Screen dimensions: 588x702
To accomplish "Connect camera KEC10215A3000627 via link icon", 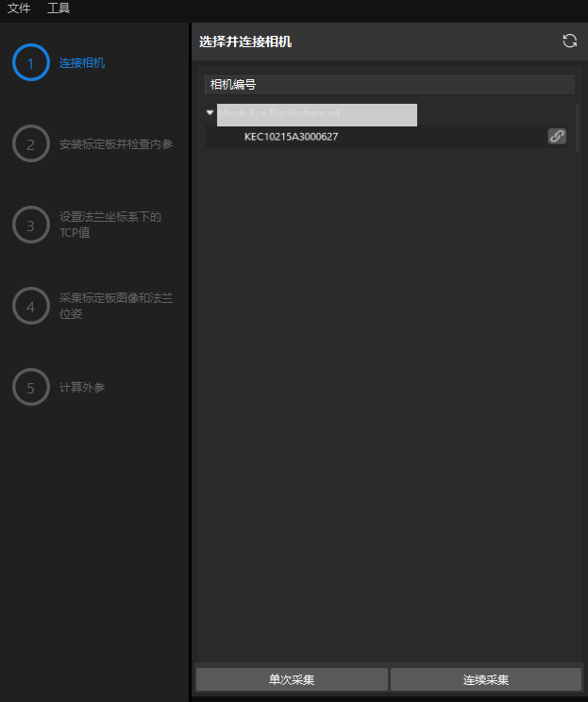I will click(x=557, y=136).
